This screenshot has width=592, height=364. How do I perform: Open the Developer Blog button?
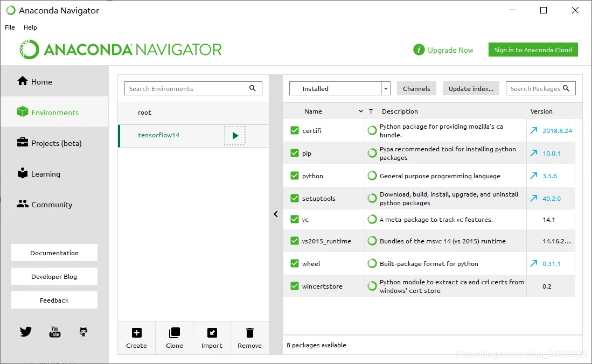tap(54, 276)
